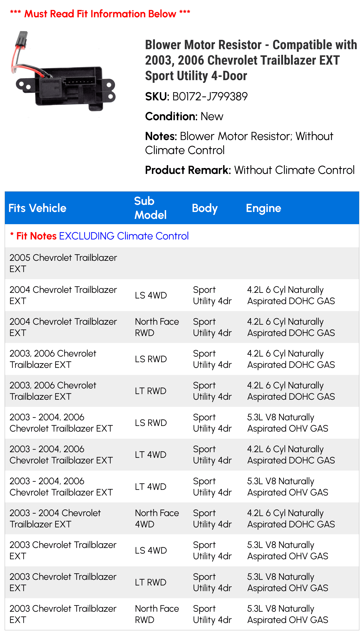Click the SKU B0172-J799389 text

pos(197,97)
